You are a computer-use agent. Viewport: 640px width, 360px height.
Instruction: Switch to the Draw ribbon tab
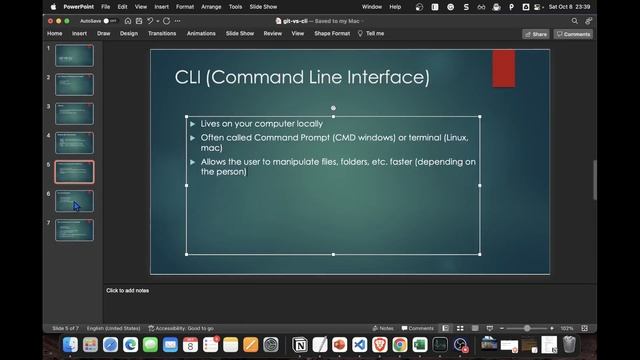[x=104, y=33]
